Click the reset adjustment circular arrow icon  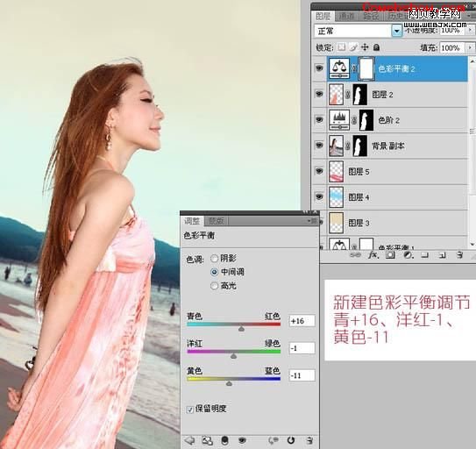[291, 440]
